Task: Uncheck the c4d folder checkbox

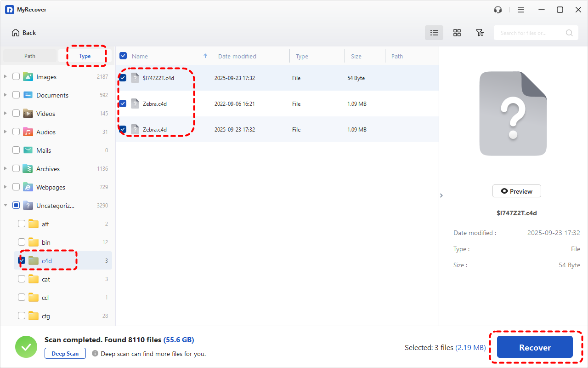Action: click(x=22, y=261)
